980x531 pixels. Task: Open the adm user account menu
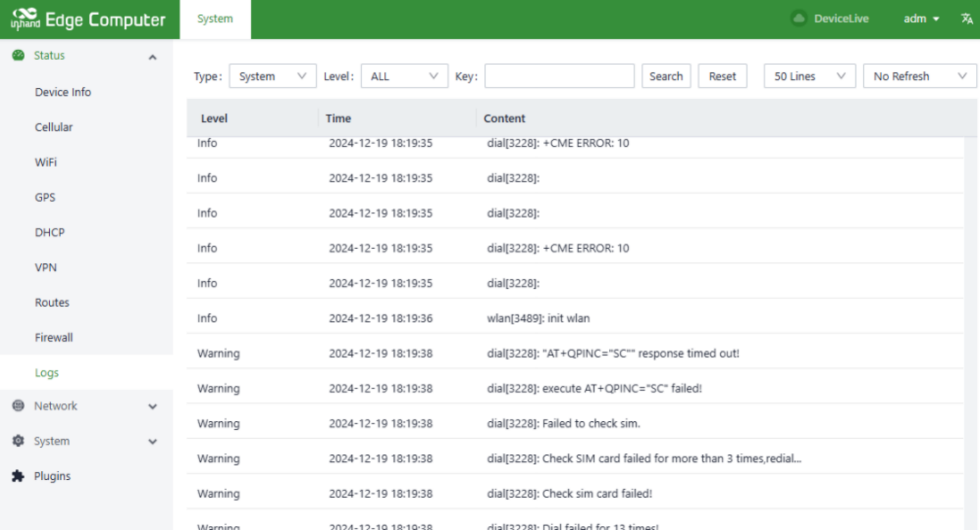click(x=921, y=19)
